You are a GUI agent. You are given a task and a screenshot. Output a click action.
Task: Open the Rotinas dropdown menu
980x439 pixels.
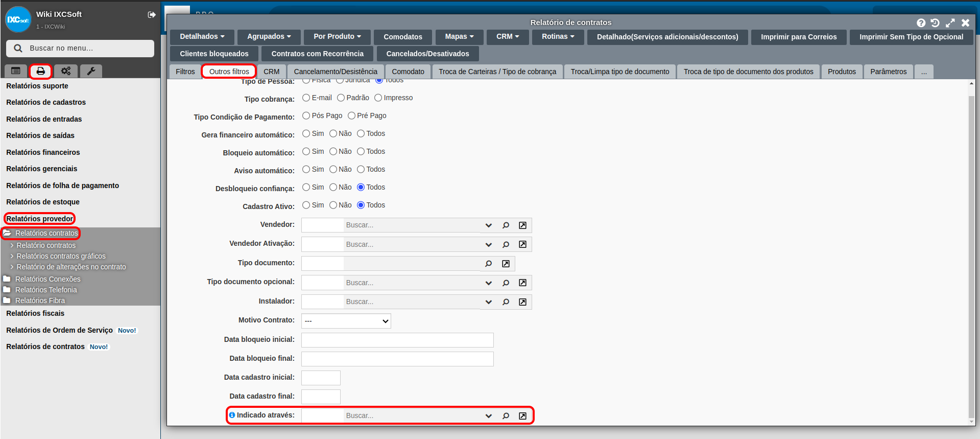tap(558, 37)
